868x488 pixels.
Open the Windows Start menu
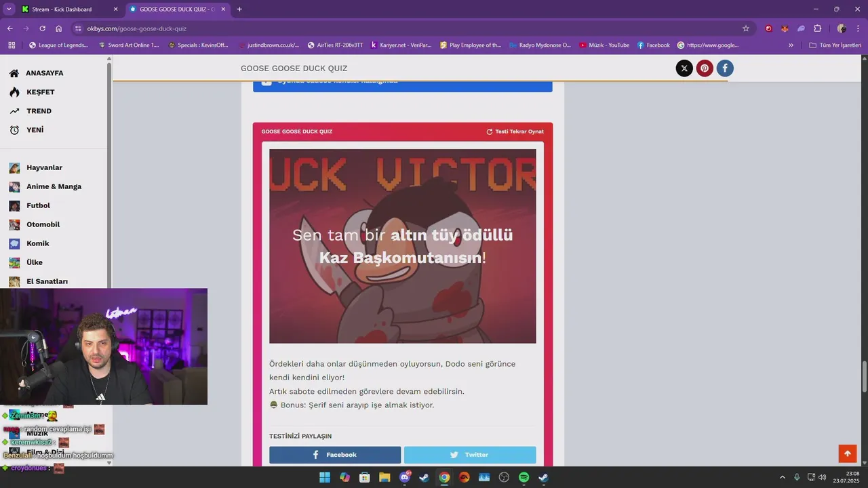[325, 477]
